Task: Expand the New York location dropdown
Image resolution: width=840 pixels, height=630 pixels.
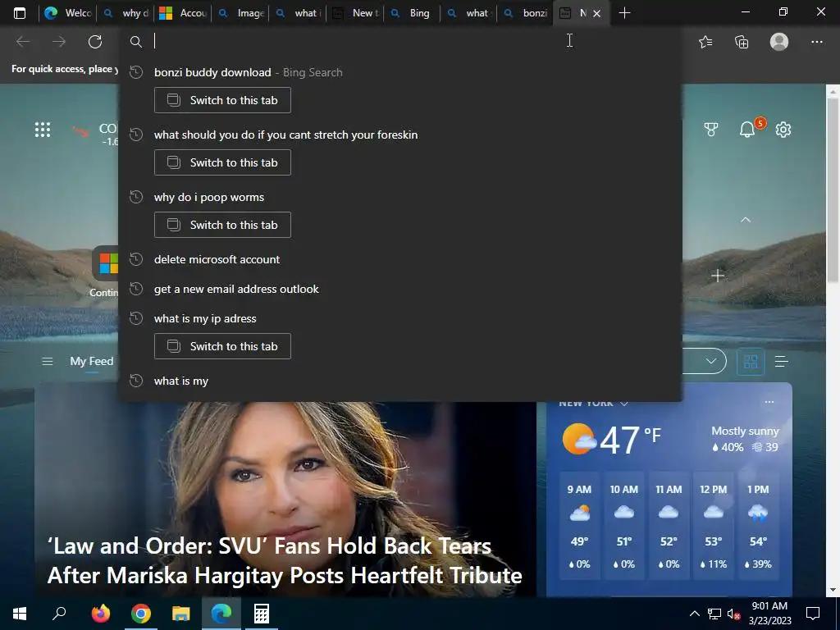Action: point(624,403)
